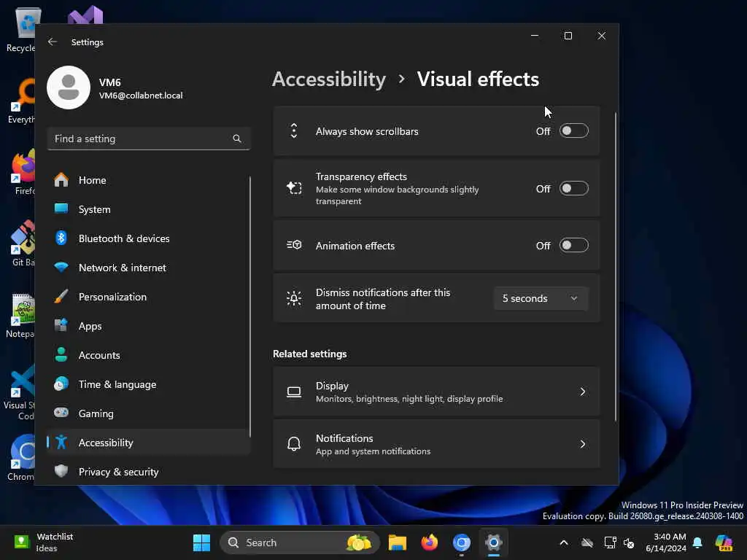Click the Accessibility breadcrumb link
Screen dimensions: 747x560
coord(329,79)
